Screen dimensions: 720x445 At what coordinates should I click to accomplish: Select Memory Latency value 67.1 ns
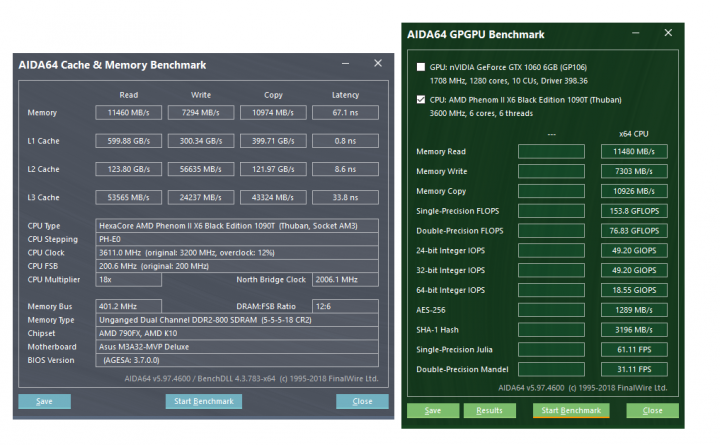tap(345, 113)
